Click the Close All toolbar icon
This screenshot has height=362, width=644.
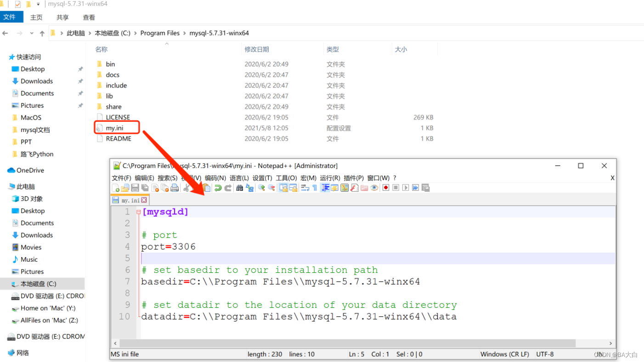tap(164, 188)
